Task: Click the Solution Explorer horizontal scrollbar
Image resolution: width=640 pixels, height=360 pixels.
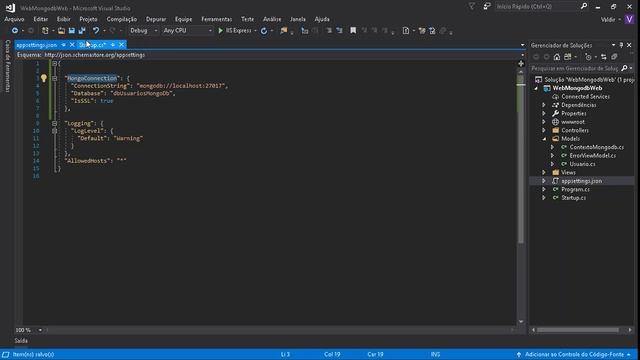Action: tap(578, 330)
